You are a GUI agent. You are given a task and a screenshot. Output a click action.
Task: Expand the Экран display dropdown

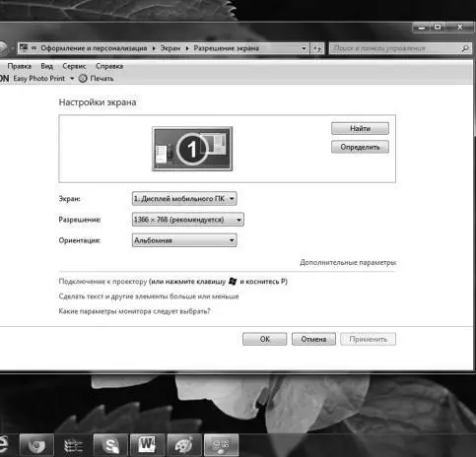point(184,199)
